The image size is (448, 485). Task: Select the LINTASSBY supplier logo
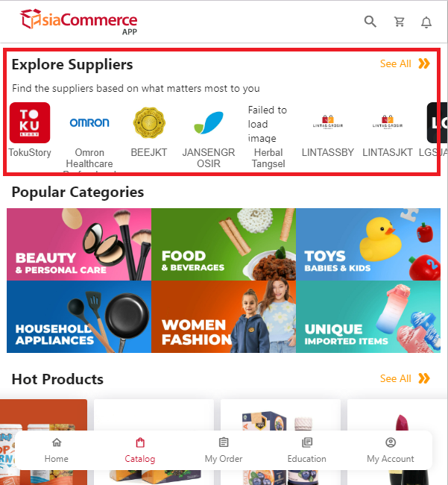click(328, 122)
